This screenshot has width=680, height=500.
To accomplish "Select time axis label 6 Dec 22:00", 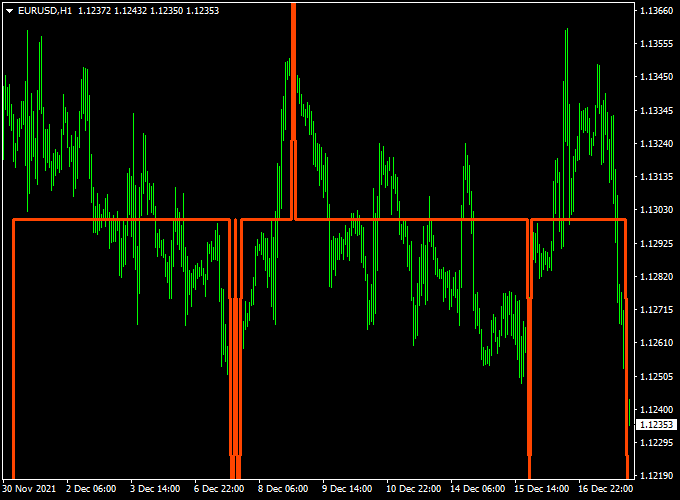I will click(219, 489).
